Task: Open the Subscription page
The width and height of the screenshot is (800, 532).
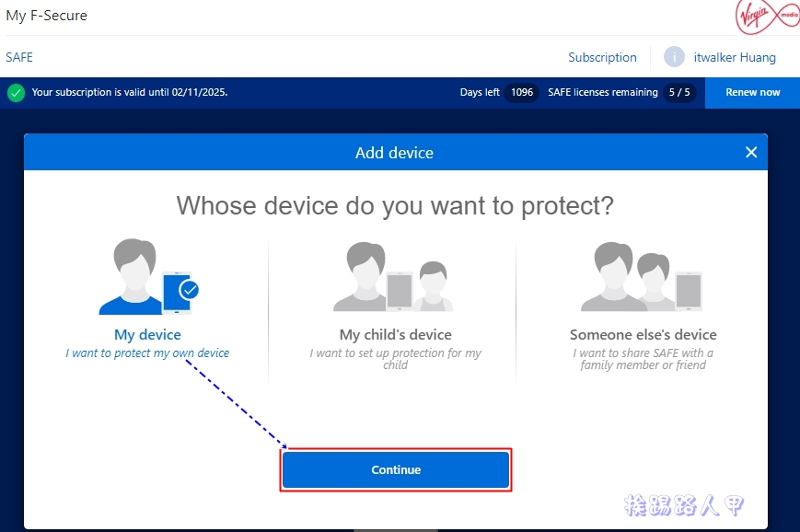Action: click(602, 57)
